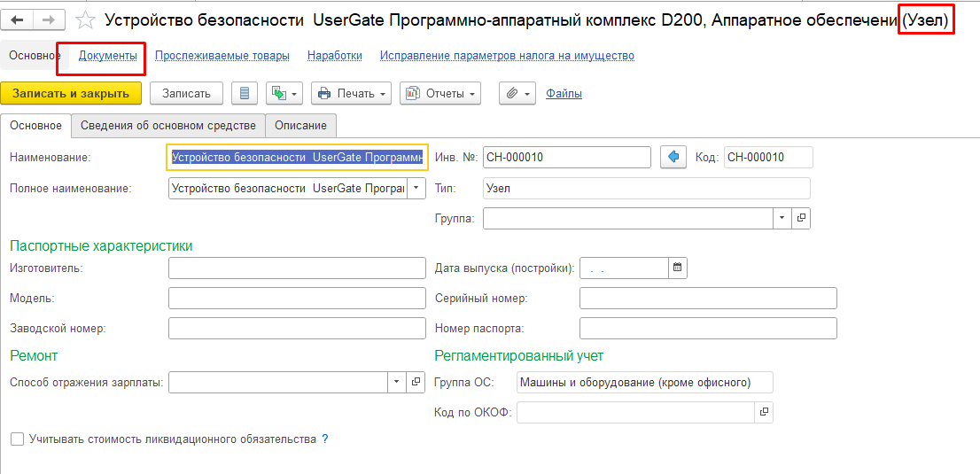Switch to Сведения об основном средстве tab
This screenshot has height=474, width=980.
[167, 126]
